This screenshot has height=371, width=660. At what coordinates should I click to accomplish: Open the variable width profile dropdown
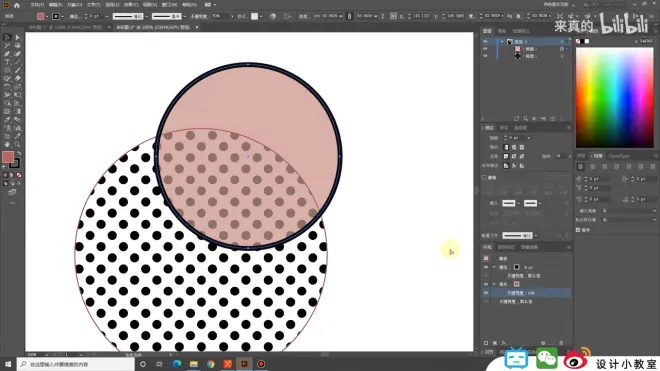point(146,16)
